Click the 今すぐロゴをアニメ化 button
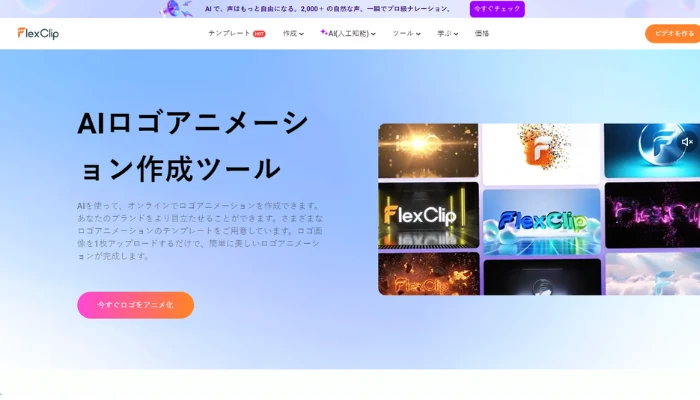This screenshot has height=400, width=700. point(136,305)
